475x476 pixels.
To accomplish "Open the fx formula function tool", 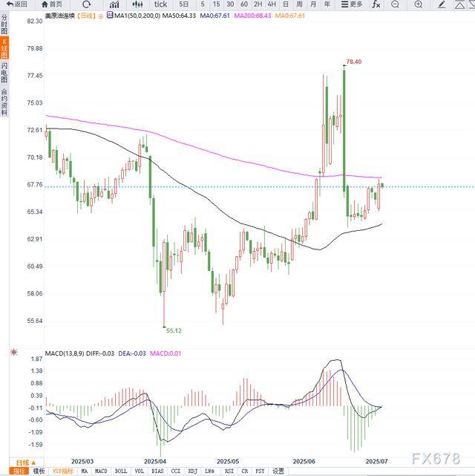I will tap(376, 4).
